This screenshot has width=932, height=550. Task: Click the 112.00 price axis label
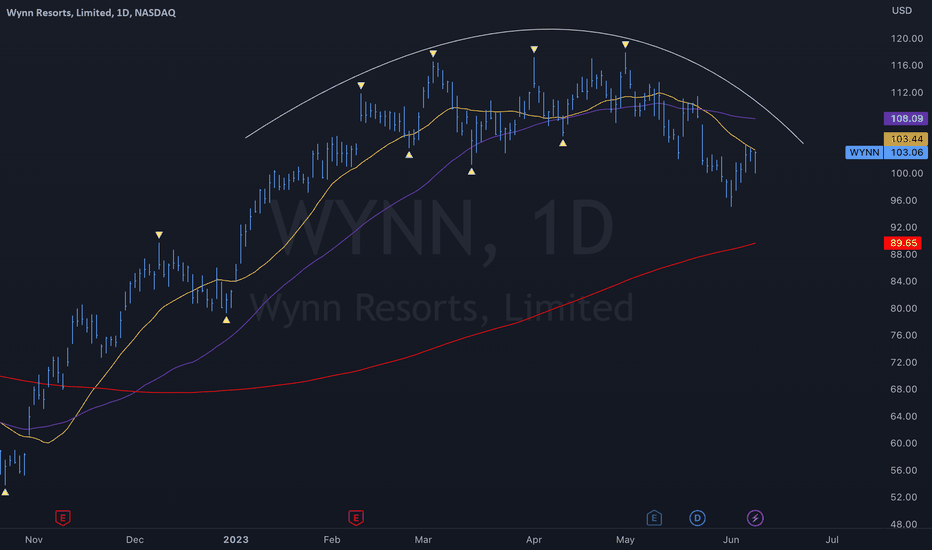pyautogui.click(x=906, y=93)
